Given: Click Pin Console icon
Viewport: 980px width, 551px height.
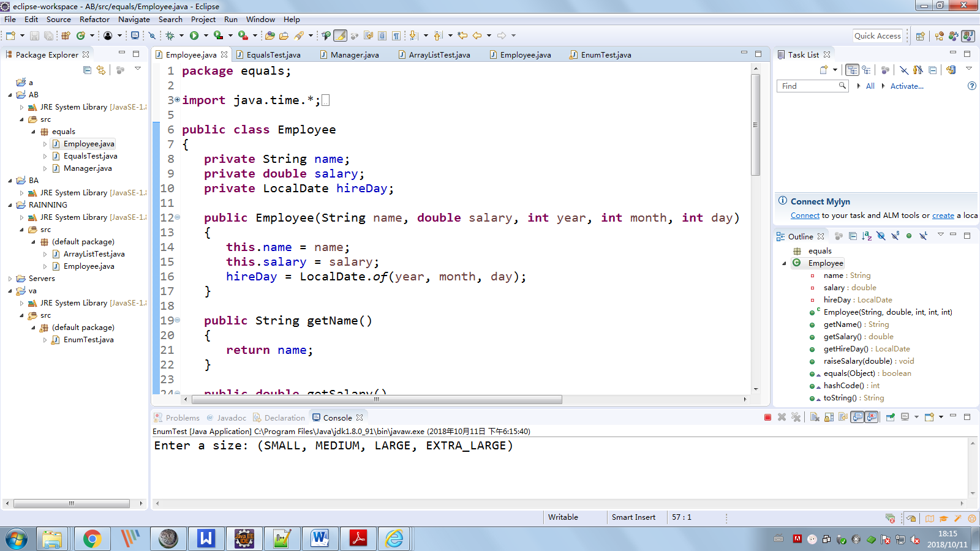Looking at the screenshot, I should (890, 417).
